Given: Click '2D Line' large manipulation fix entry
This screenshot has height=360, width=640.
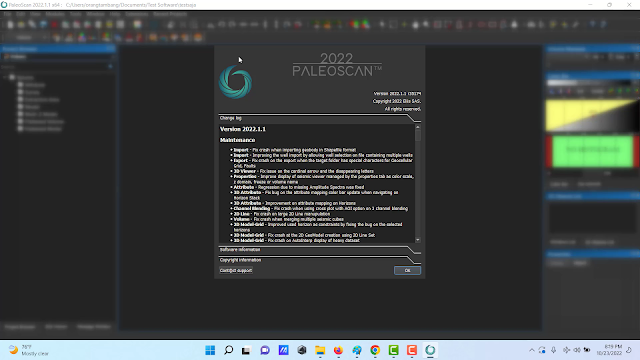Looking at the screenshot, I should (282, 213).
